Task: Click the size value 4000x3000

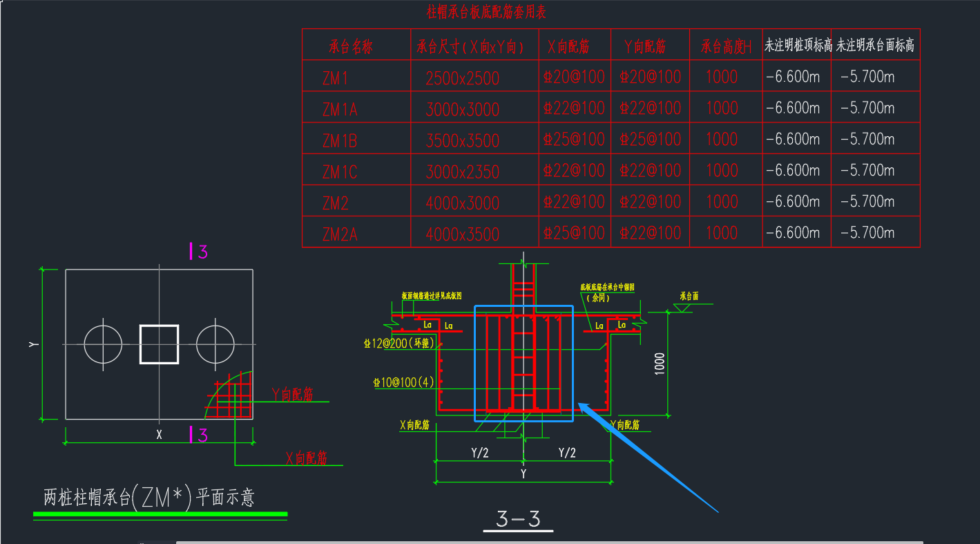Action: point(462,203)
